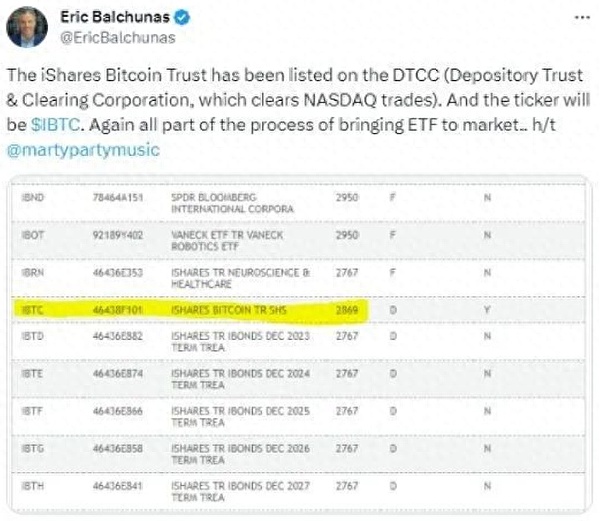
Task: Click the CUSIP 46438F101 cell
Action: [x=117, y=311]
